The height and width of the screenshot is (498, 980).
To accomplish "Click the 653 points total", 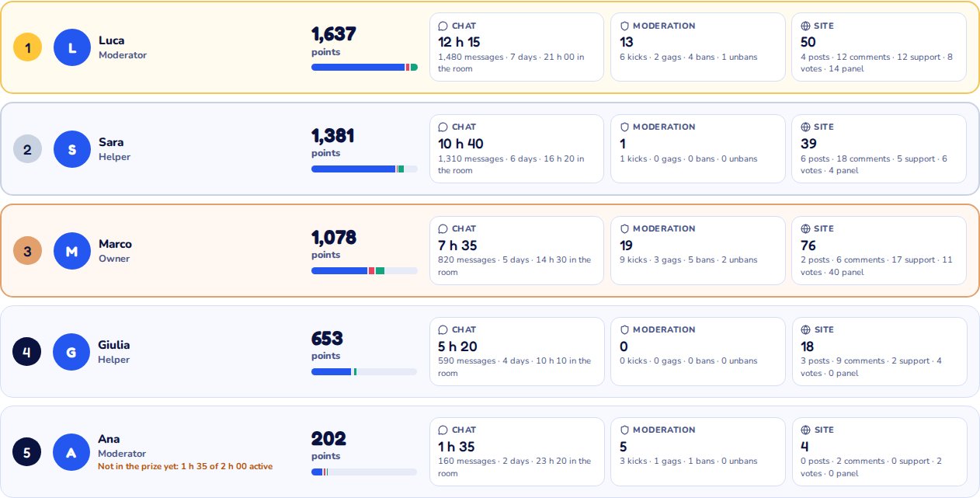I will (327, 339).
